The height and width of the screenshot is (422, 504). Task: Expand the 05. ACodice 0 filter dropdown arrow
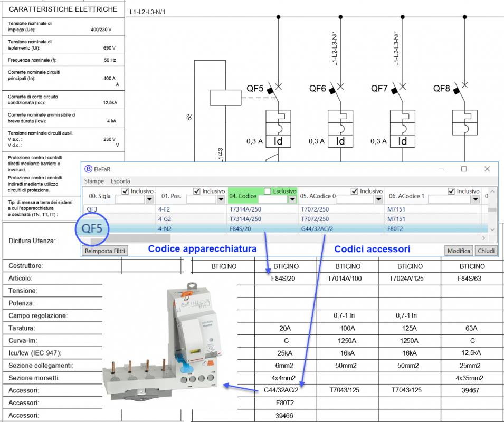(x=378, y=199)
